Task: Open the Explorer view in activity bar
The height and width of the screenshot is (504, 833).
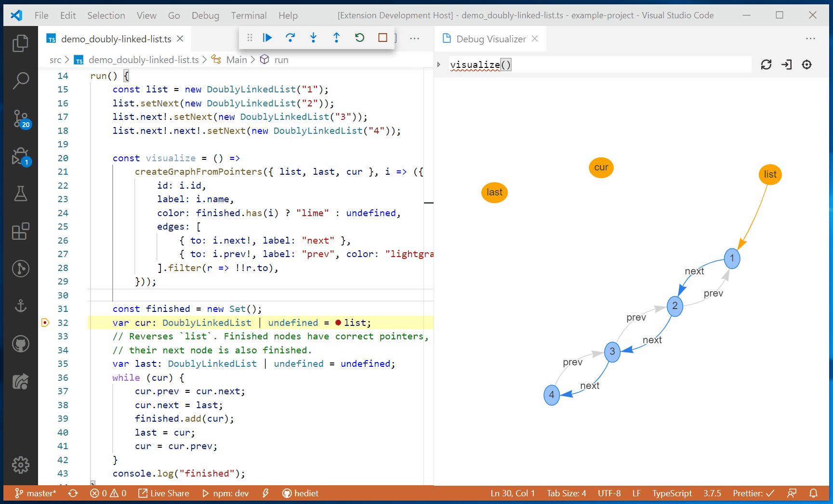Action: click(20, 43)
